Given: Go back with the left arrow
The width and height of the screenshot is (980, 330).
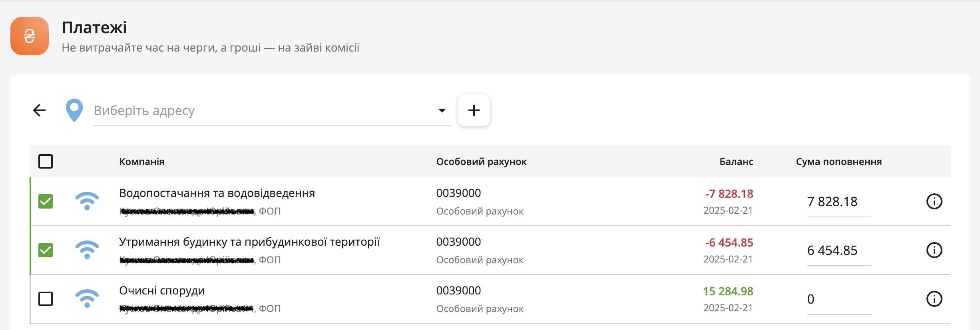Looking at the screenshot, I should coord(39,110).
